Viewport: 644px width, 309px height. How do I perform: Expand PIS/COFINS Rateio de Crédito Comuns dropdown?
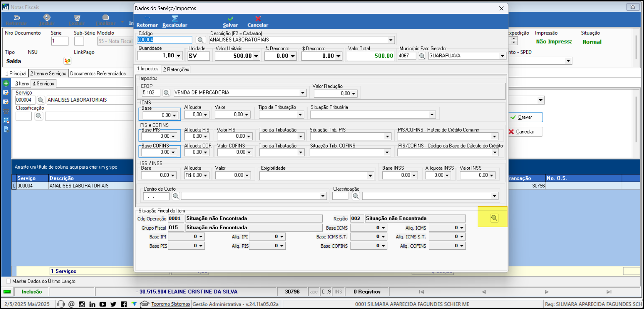(x=494, y=136)
